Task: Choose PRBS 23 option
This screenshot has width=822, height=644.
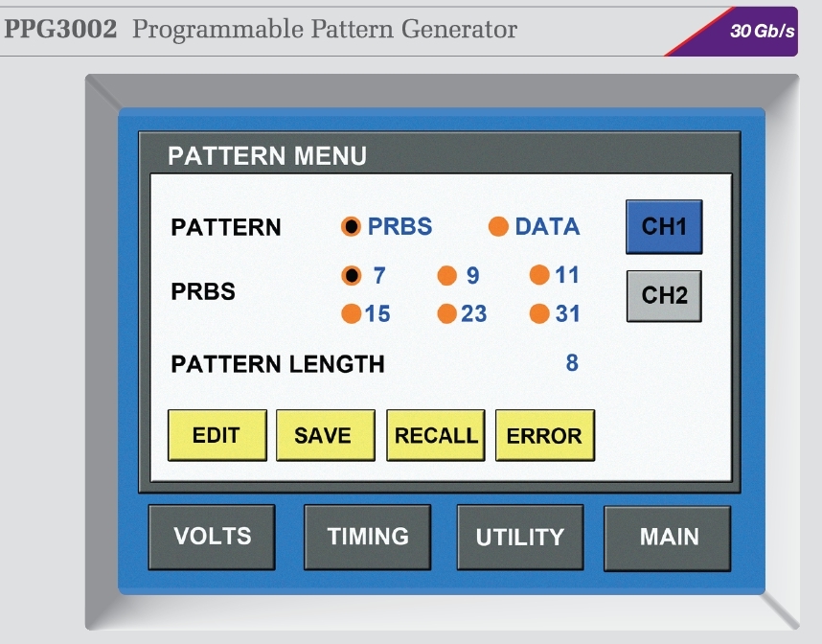Action: point(446,314)
